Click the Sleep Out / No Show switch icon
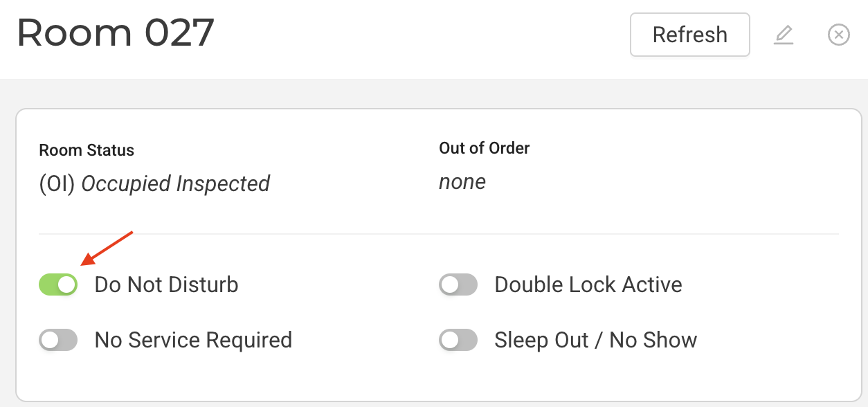Image resolution: width=868 pixels, height=407 pixels. click(x=458, y=340)
